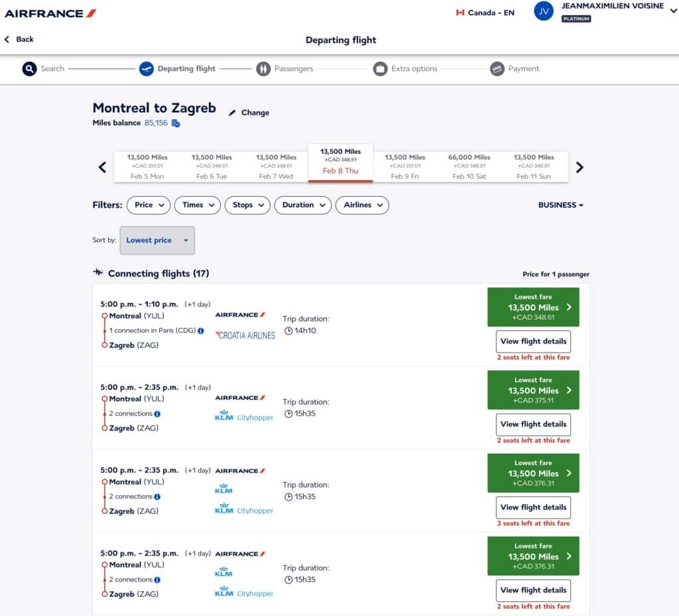Click the Passengers step icon
Viewport: 679px width, 616px height.
(263, 69)
